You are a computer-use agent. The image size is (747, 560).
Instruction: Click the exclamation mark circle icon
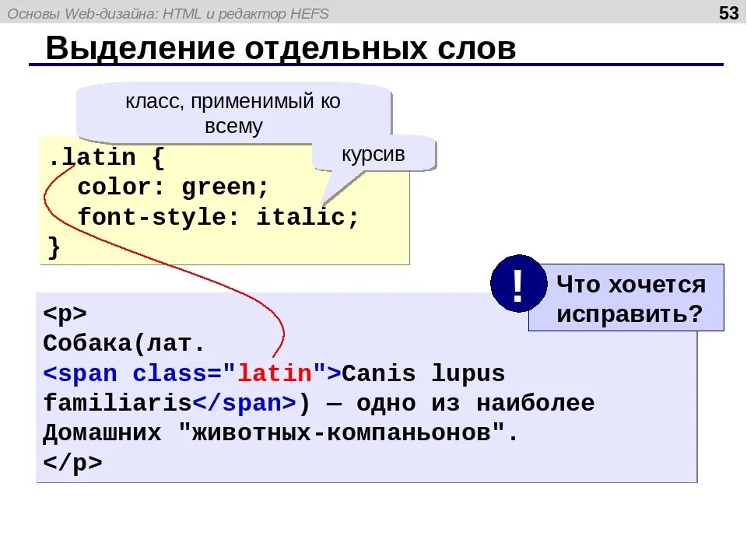point(518,284)
